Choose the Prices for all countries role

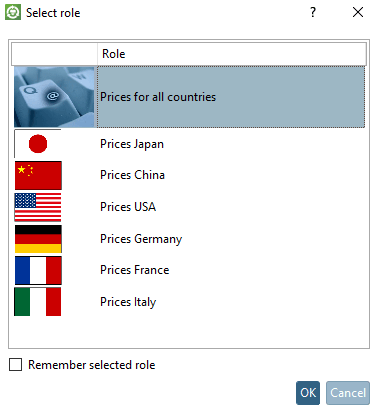231,97
